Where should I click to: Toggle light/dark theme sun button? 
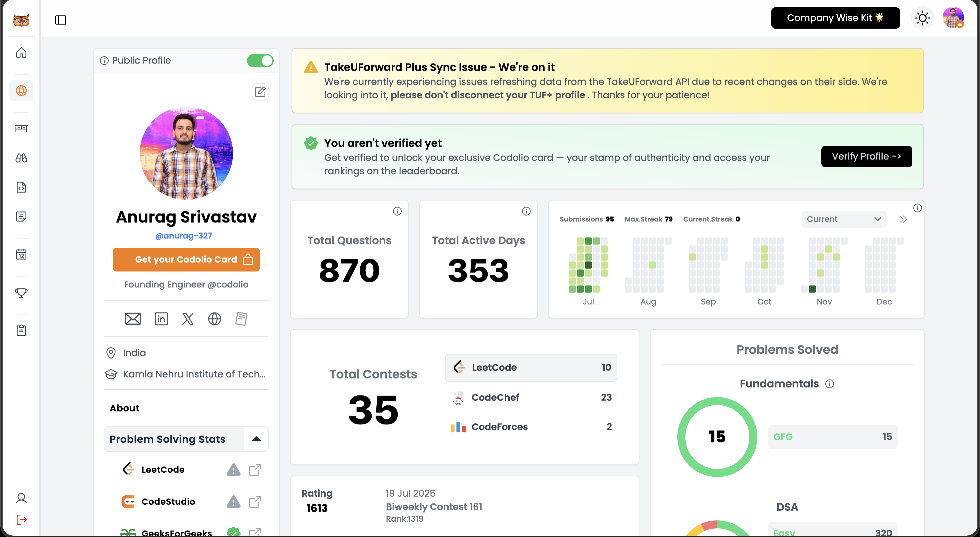(922, 18)
